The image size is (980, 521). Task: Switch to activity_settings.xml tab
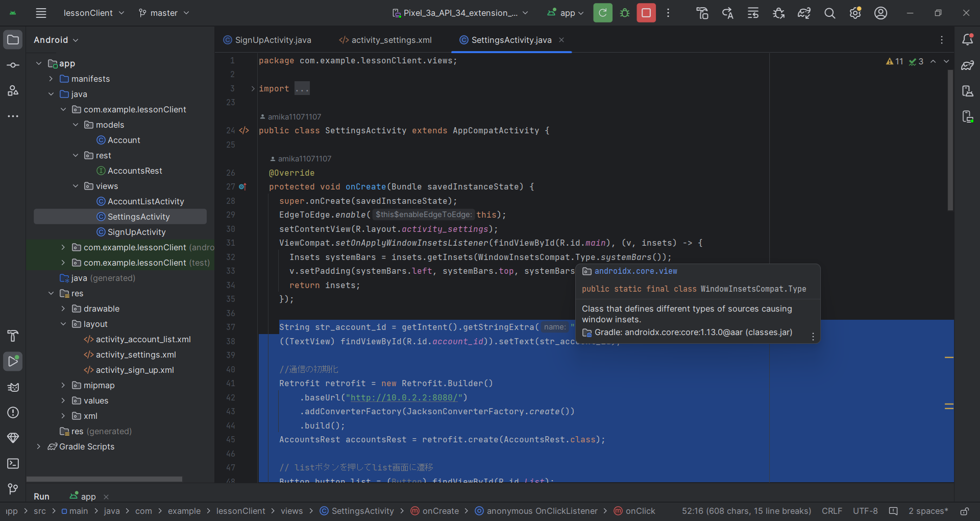coord(385,40)
